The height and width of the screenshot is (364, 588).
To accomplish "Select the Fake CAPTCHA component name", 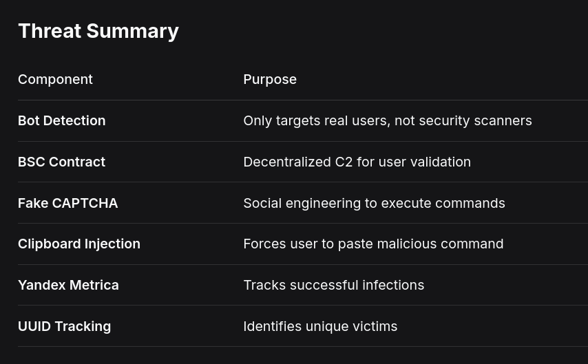I will [68, 203].
